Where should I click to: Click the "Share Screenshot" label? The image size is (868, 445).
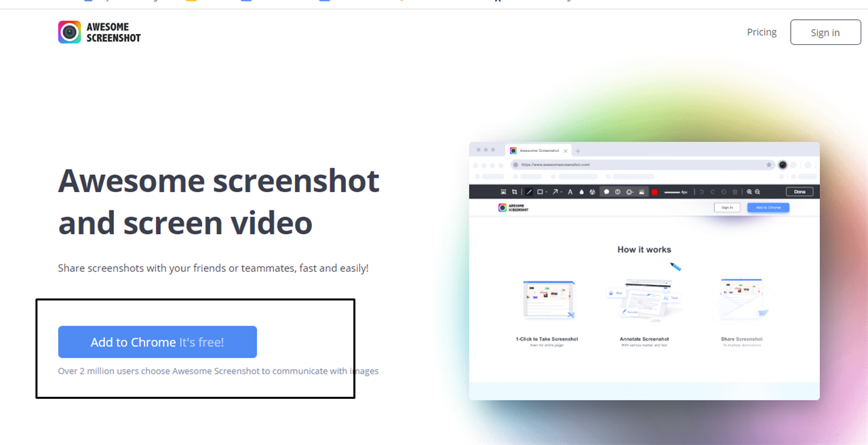point(742,339)
